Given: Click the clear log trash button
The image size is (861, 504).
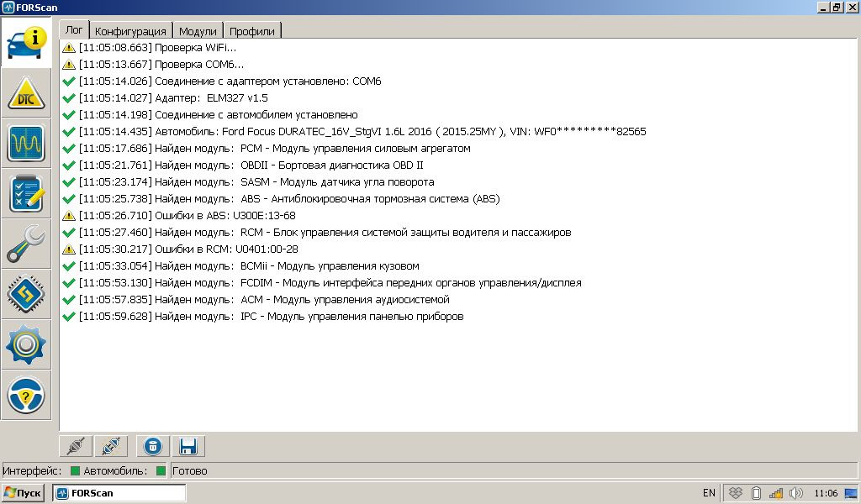Looking at the screenshot, I should [153, 446].
